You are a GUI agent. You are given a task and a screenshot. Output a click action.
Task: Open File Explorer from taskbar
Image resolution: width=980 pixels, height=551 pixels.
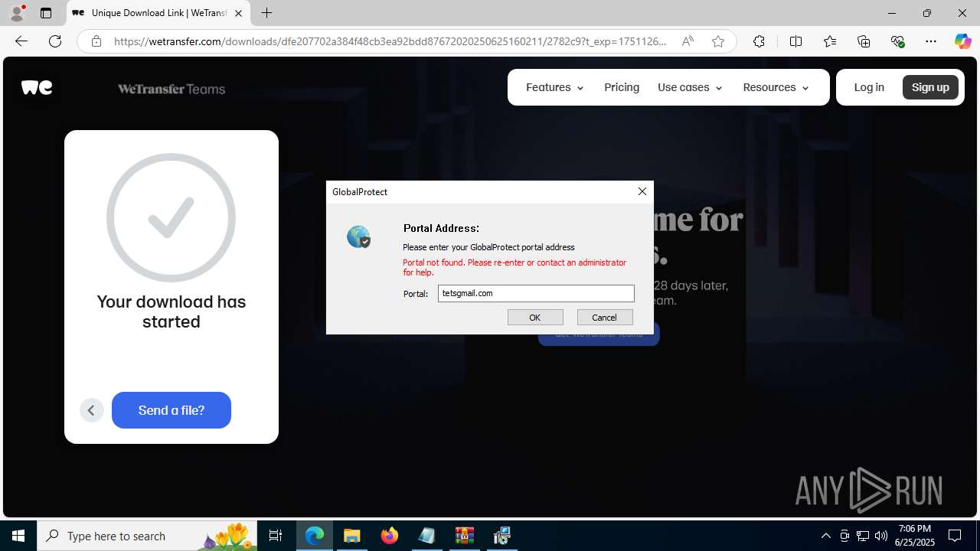click(352, 536)
